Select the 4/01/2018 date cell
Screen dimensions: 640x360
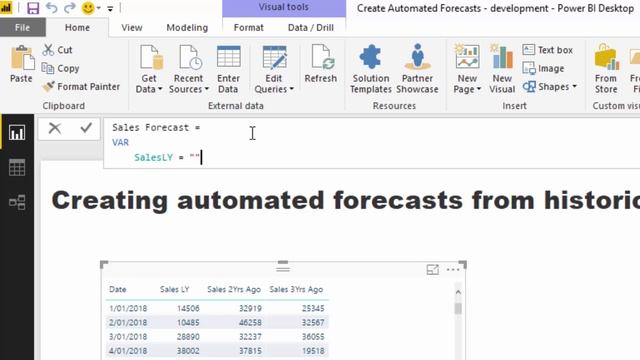tap(128, 351)
